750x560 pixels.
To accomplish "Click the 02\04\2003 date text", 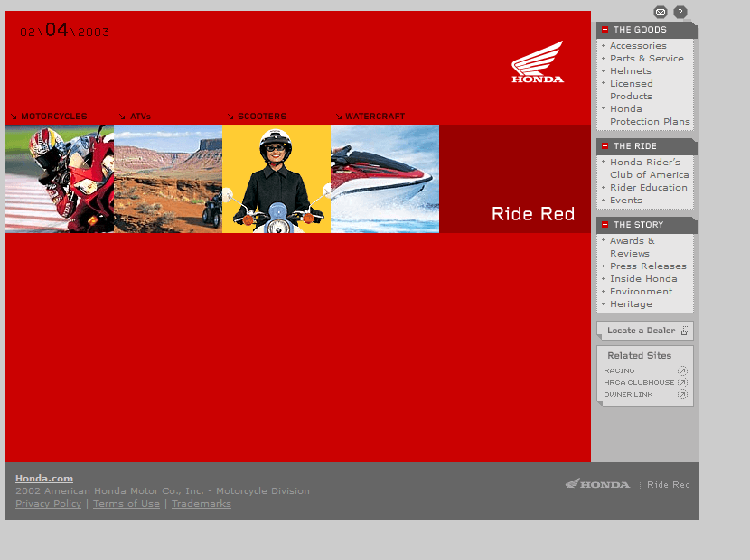I will point(64,31).
